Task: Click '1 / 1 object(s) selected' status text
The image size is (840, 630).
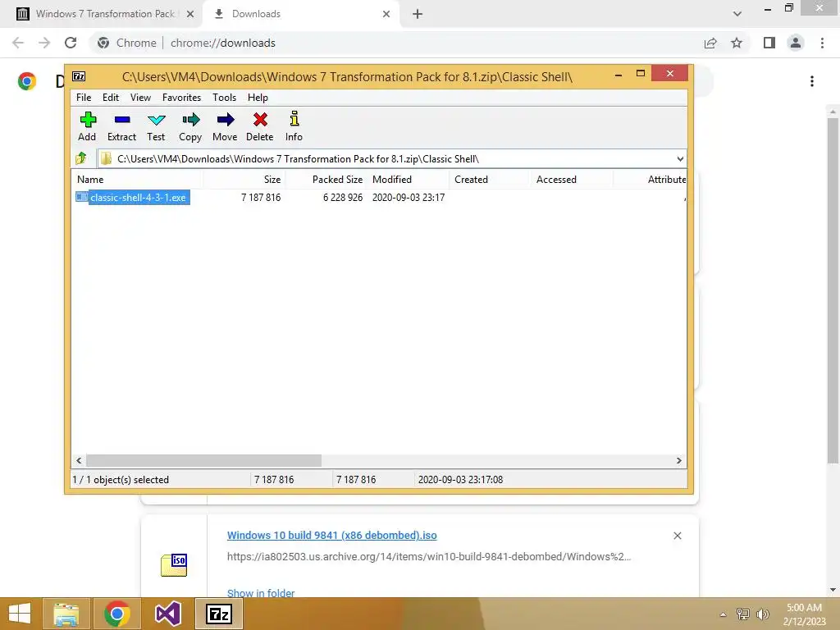Action: pyautogui.click(x=121, y=480)
